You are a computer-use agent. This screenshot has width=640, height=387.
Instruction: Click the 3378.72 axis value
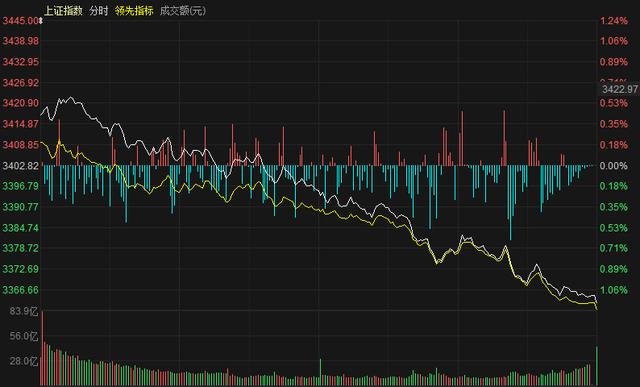tap(21, 248)
